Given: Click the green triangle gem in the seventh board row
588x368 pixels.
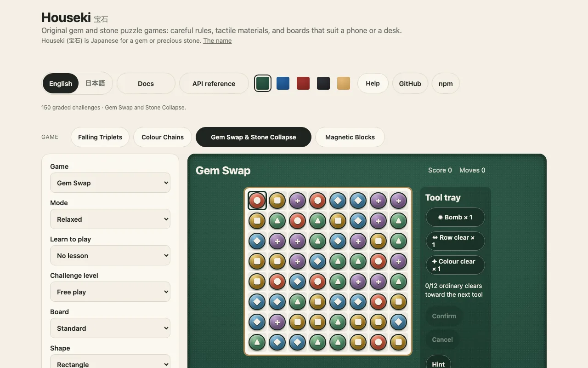Looking at the screenshot, I should pyautogui.click(x=338, y=322).
